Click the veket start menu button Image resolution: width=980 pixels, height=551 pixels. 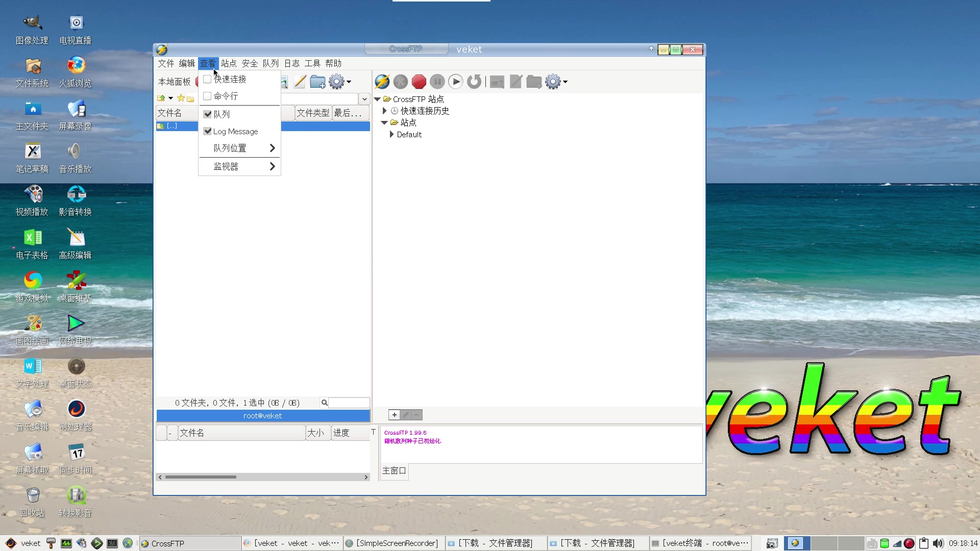coord(23,543)
